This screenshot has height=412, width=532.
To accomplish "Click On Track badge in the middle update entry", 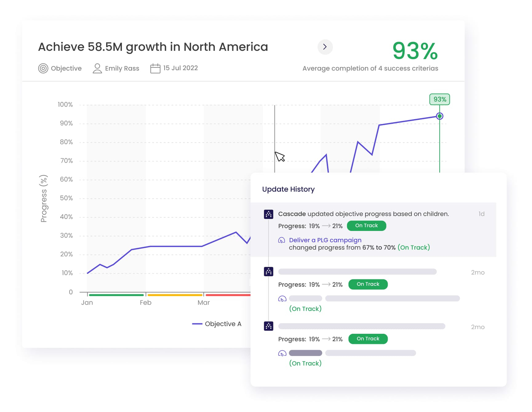I will click(x=368, y=284).
